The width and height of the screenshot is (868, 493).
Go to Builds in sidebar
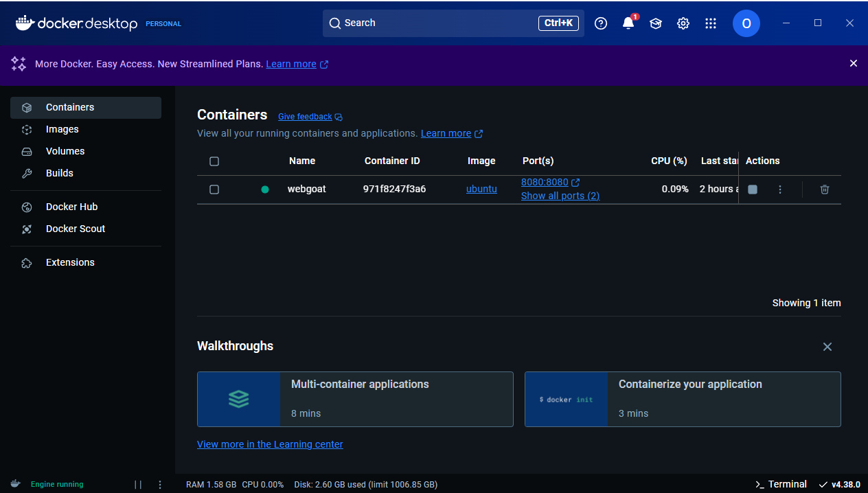(x=86, y=174)
